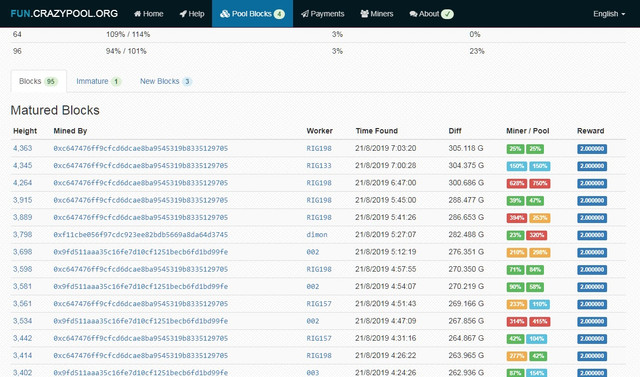This screenshot has width=640, height=377.
Task: Open block height 3,581
Action: pyautogui.click(x=22, y=286)
